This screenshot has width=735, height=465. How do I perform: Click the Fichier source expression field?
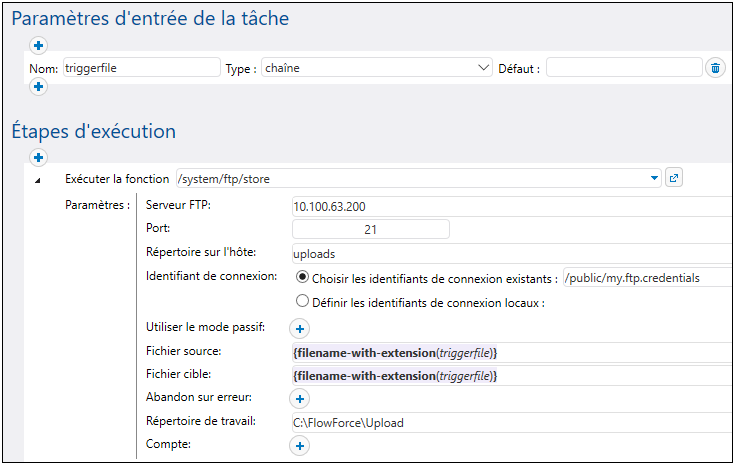510,352
